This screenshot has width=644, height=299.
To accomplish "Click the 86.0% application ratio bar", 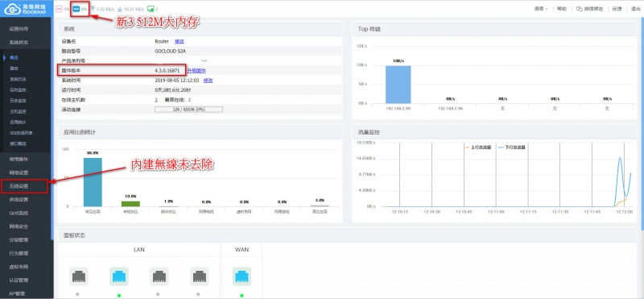I will point(93,182).
